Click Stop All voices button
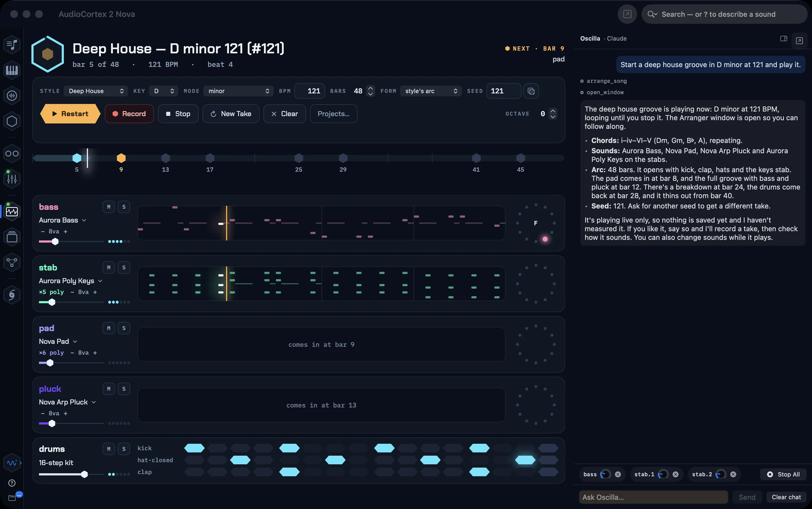This screenshot has width=812, height=509. pos(784,474)
